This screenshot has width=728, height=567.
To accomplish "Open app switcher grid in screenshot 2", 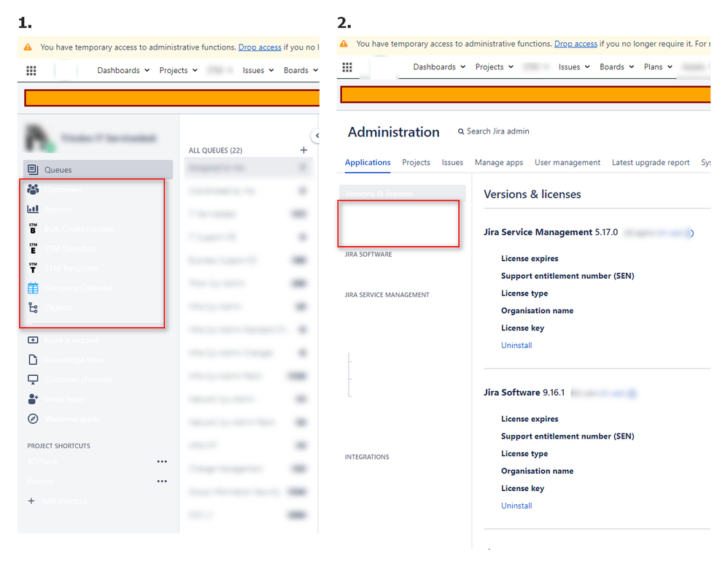I will pyautogui.click(x=347, y=67).
